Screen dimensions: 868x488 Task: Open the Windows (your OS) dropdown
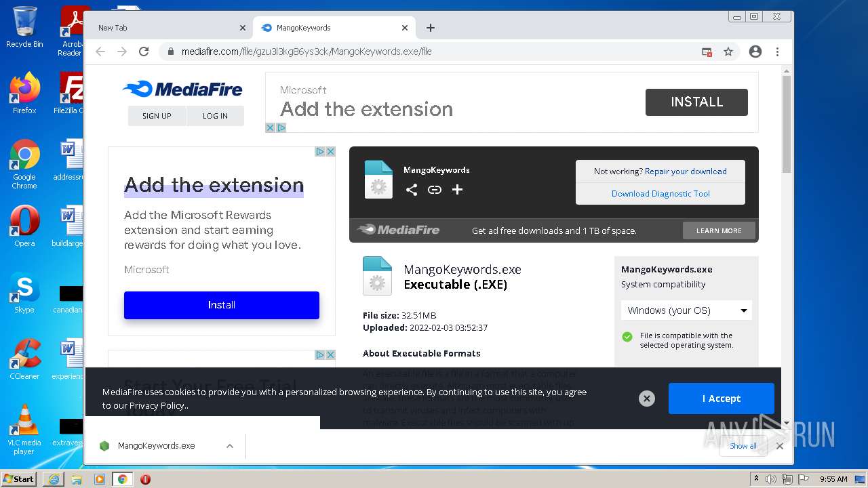coord(686,310)
